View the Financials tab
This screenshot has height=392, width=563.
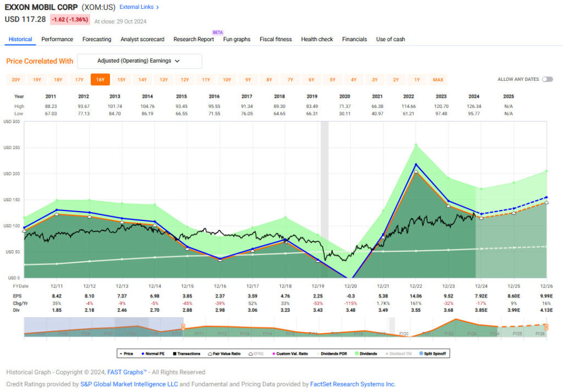click(x=355, y=39)
